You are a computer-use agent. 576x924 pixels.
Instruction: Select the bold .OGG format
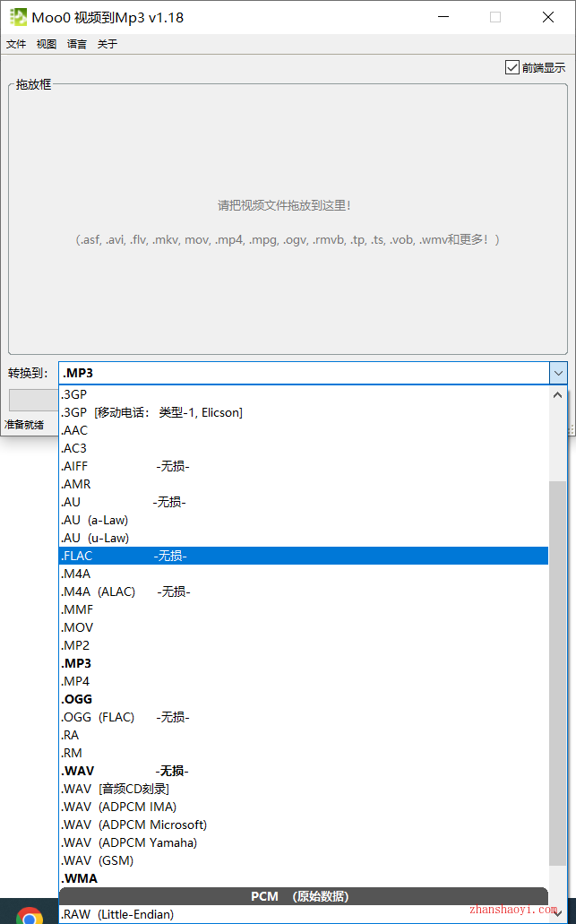point(304,699)
